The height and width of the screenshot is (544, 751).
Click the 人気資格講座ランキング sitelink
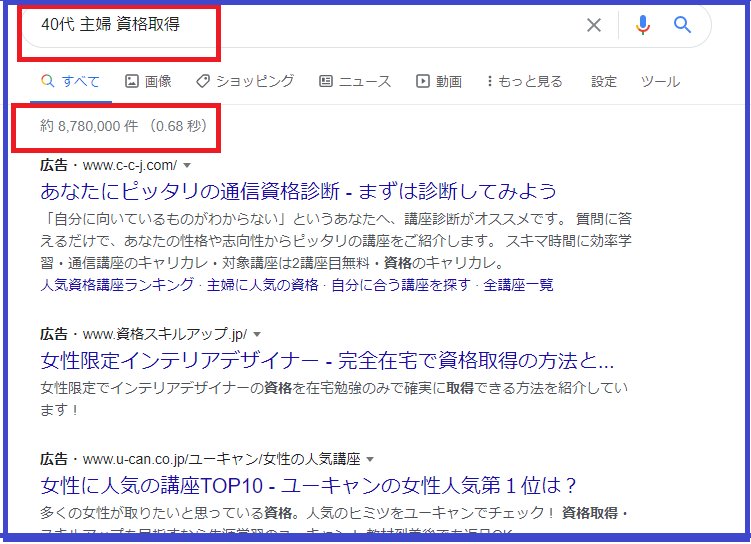coord(117,285)
